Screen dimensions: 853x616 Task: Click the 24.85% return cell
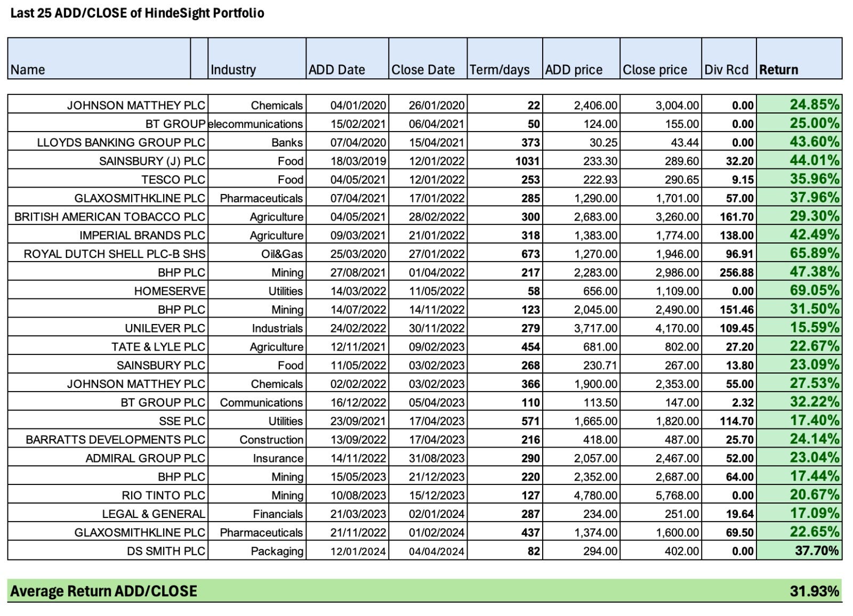(799, 105)
